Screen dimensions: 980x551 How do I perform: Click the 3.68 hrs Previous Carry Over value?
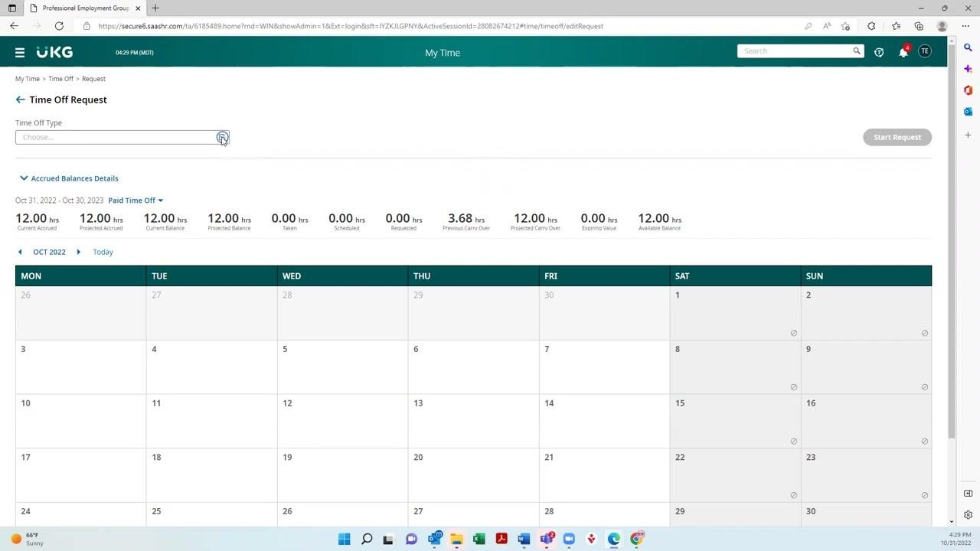466,219
